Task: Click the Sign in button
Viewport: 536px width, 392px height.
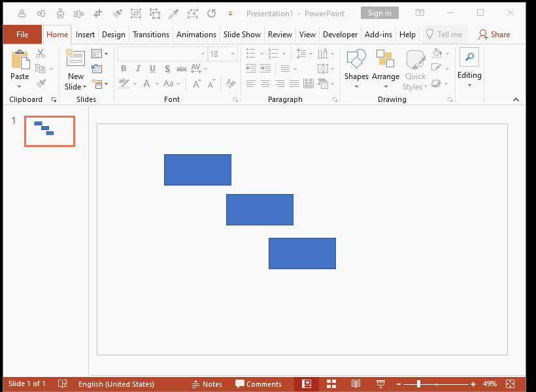Action: tap(379, 13)
